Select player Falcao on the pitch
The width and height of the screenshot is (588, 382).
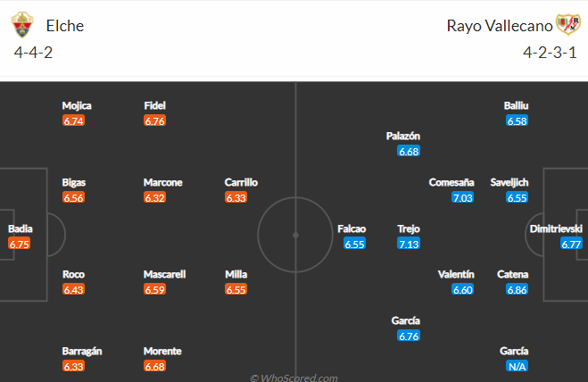pos(352,228)
